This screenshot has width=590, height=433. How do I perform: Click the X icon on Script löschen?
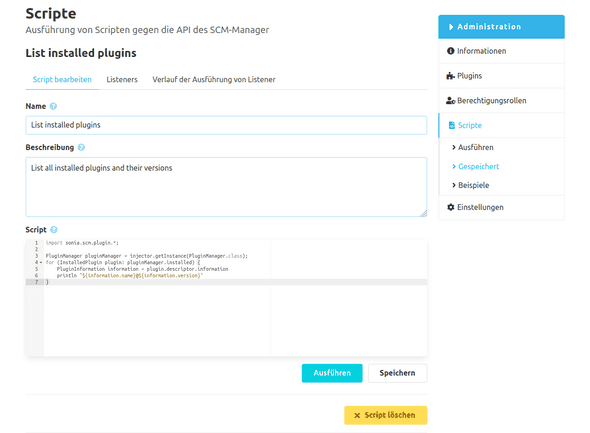tap(357, 415)
